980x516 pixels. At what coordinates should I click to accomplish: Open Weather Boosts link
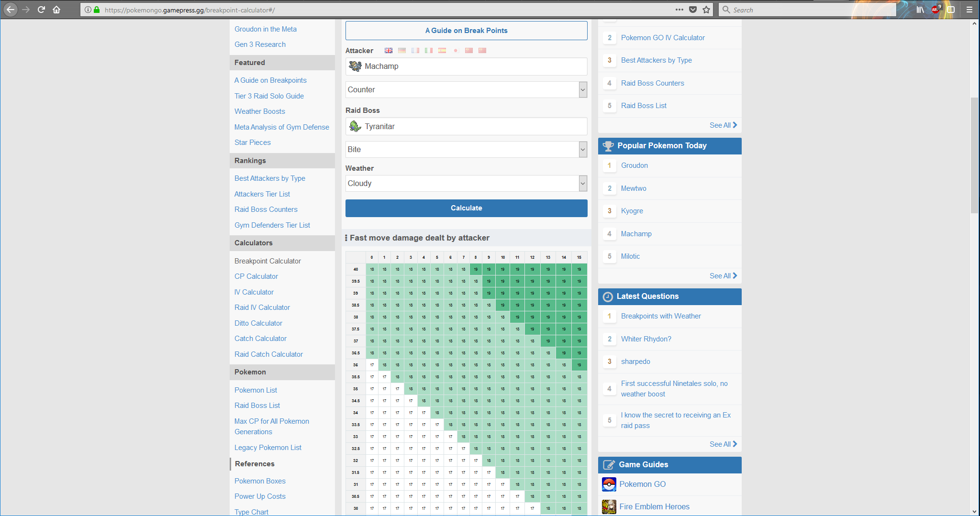click(259, 111)
